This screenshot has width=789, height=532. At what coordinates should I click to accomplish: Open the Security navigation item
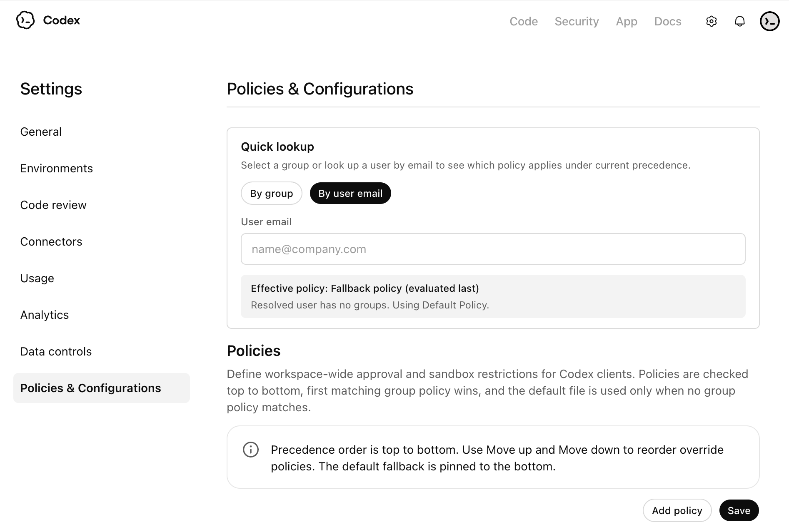coord(577,21)
